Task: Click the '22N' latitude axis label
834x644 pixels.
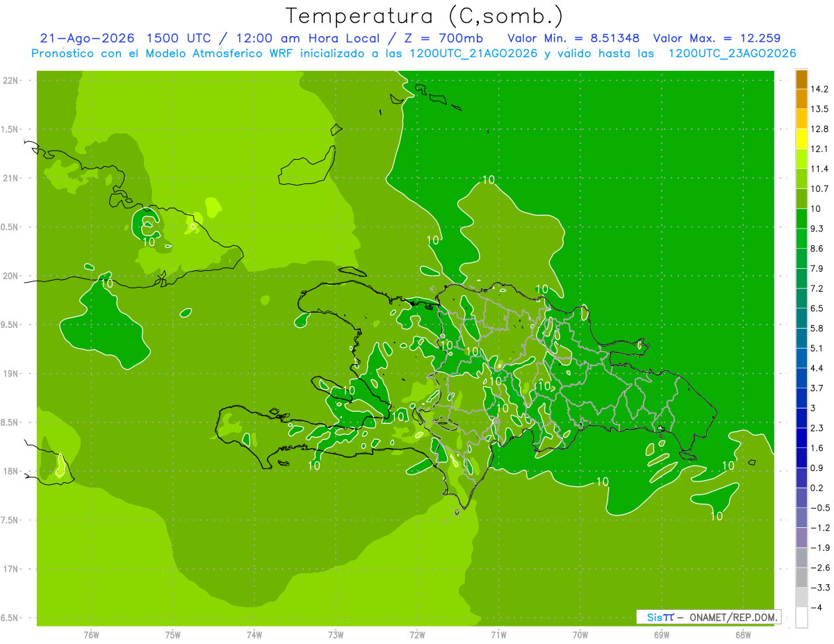Action: [x=10, y=81]
